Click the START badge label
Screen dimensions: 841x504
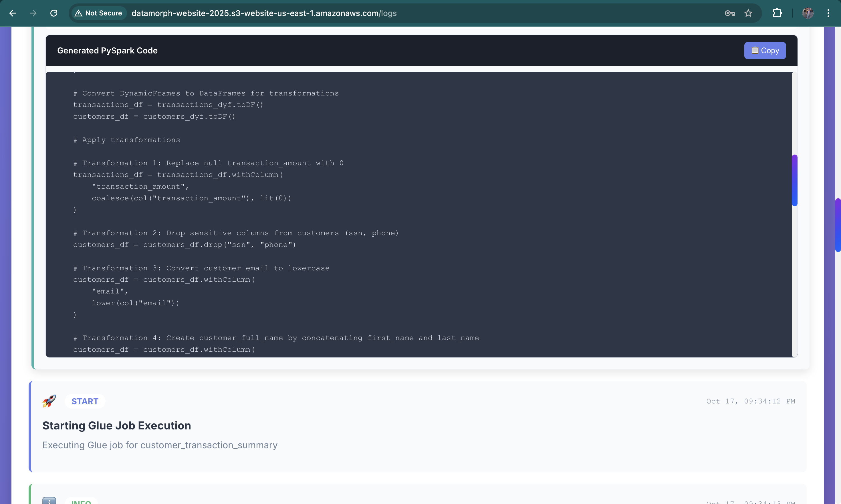pyautogui.click(x=85, y=401)
